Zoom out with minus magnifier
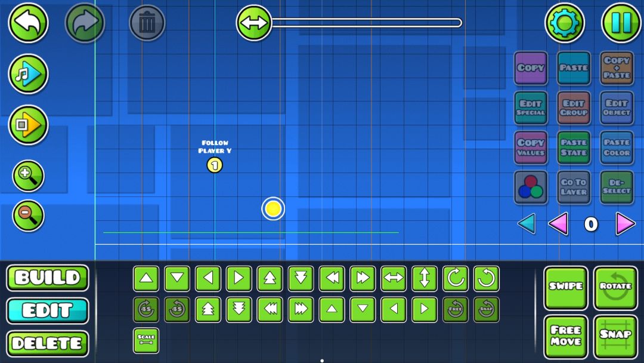The image size is (644, 363). [28, 216]
